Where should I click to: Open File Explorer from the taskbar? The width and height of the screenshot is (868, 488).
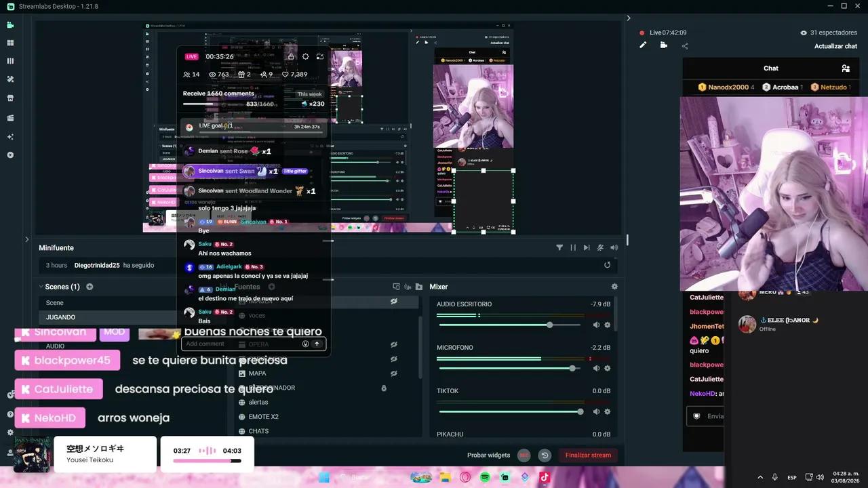point(446,477)
